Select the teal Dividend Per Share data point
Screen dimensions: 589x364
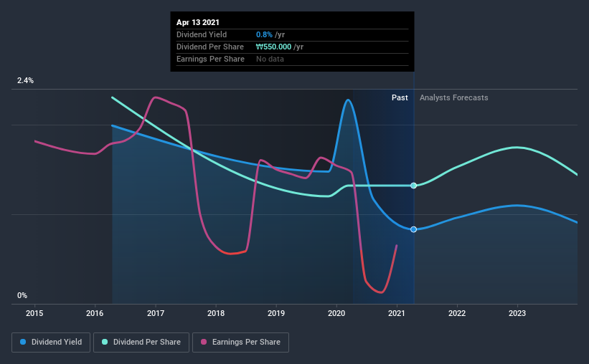413,186
